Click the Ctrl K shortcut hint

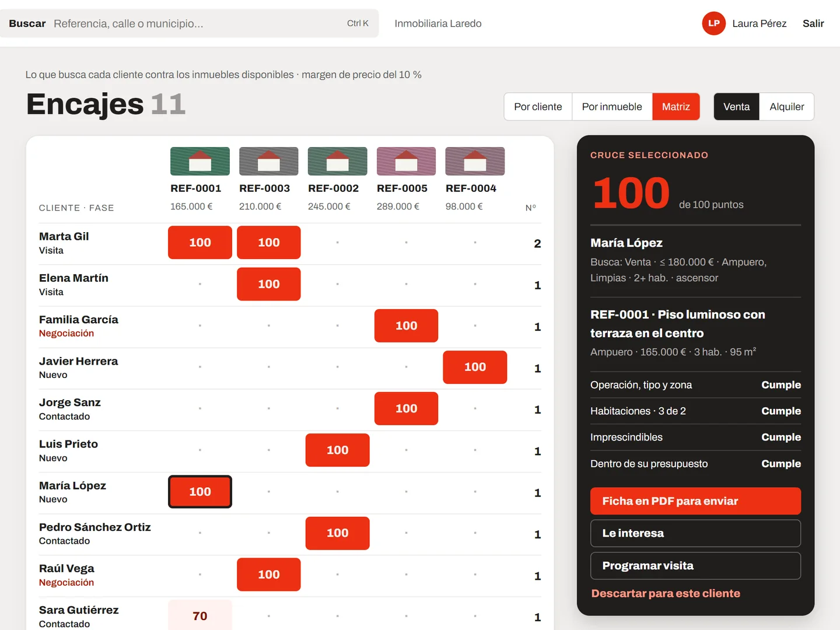tap(358, 23)
